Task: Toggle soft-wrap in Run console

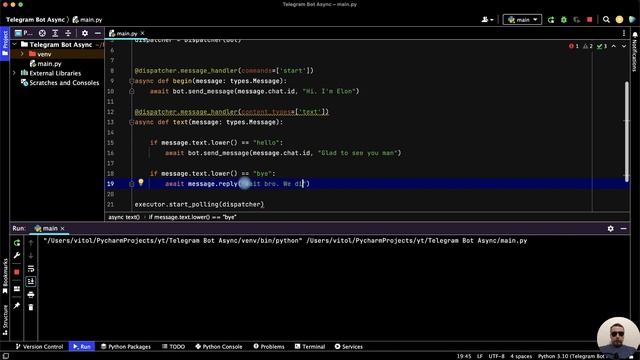Action: pos(31,269)
